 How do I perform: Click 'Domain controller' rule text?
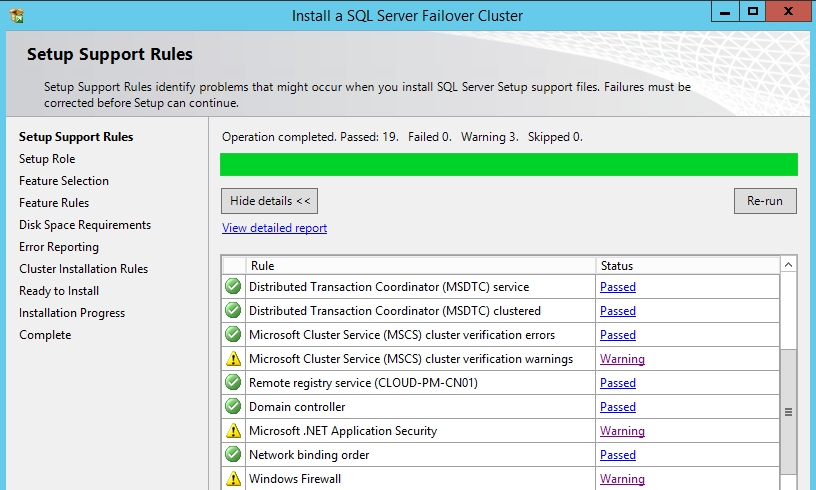(297, 407)
